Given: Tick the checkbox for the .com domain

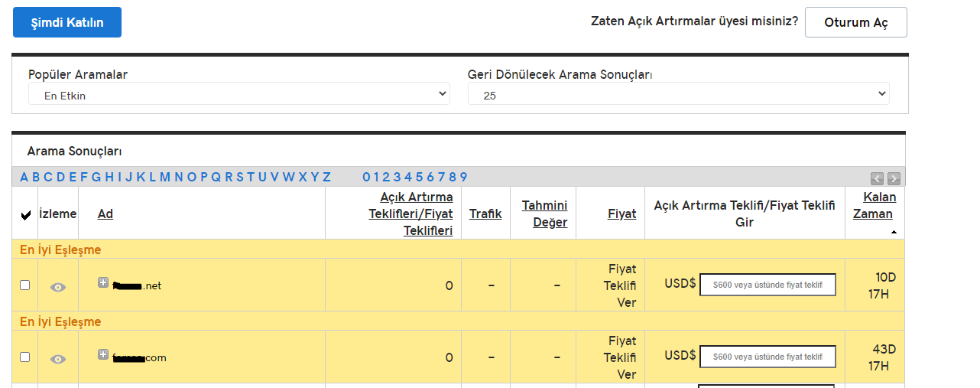Looking at the screenshot, I should tap(25, 357).
